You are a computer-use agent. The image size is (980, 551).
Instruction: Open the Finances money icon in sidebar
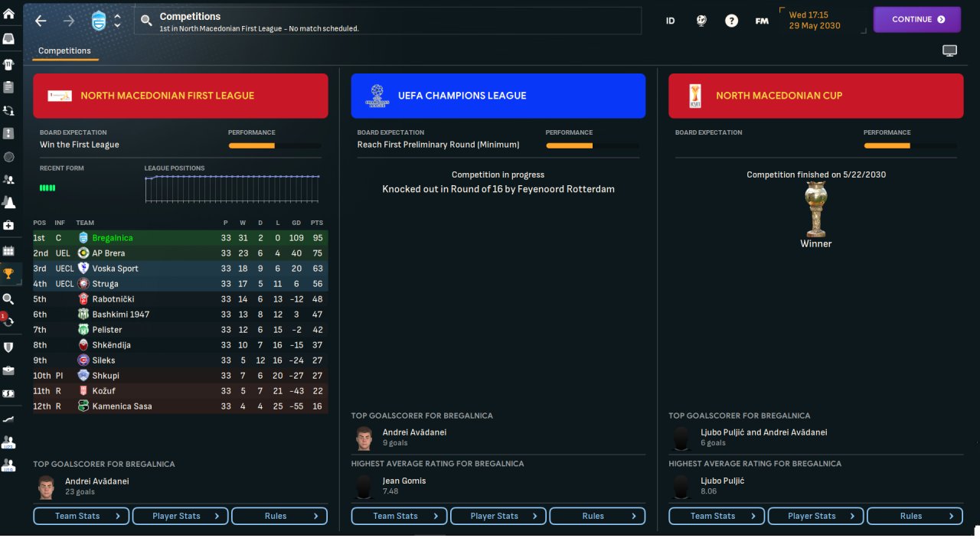click(x=8, y=393)
